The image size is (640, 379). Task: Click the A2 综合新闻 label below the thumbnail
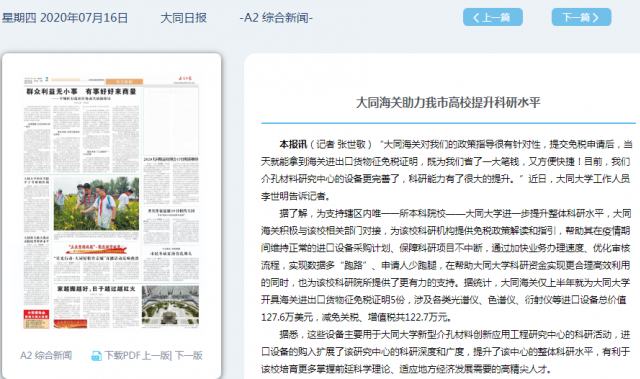[x=46, y=355]
